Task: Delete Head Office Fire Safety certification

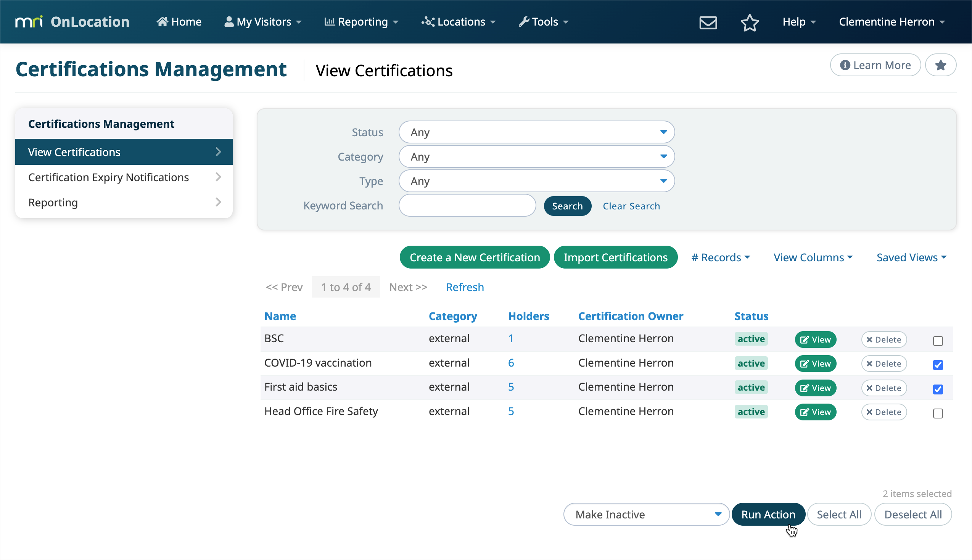Action: coord(884,412)
